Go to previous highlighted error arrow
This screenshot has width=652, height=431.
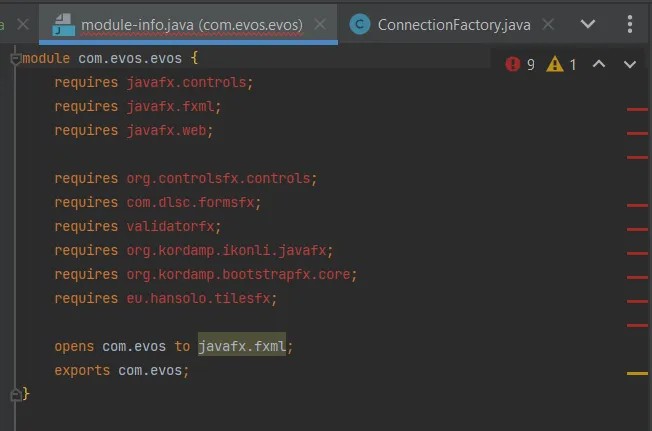599,64
